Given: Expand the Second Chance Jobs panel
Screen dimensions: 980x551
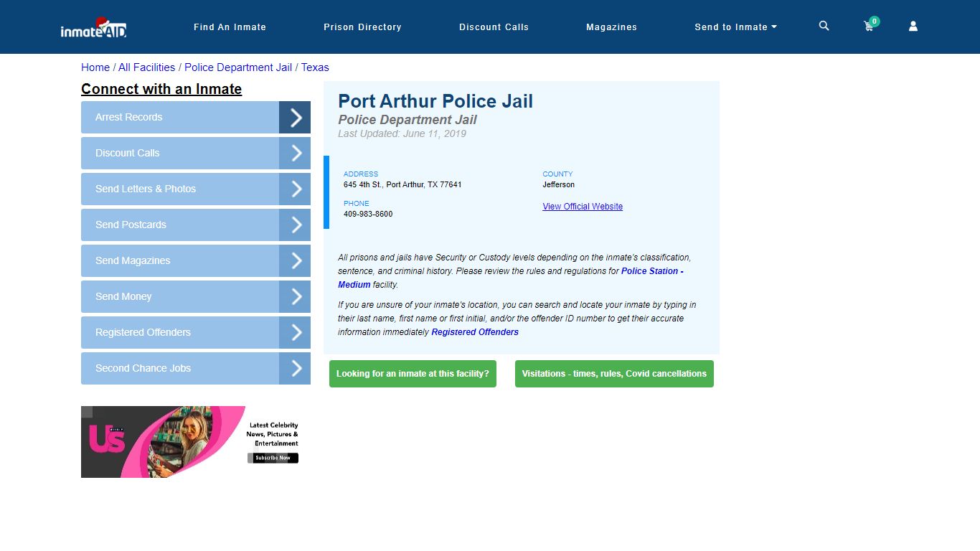Looking at the screenshot, I should pyautogui.click(x=295, y=368).
